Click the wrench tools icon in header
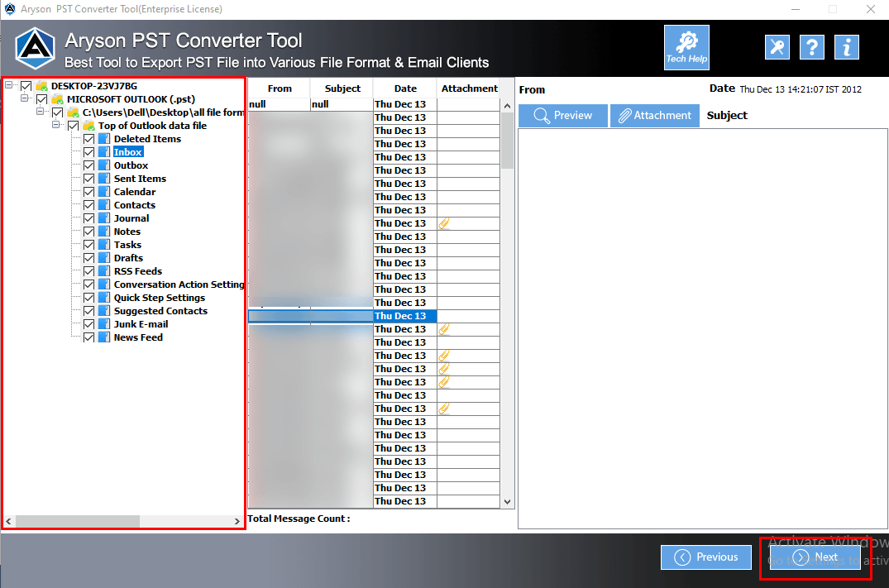This screenshot has width=889, height=588. [x=777, y=47]
